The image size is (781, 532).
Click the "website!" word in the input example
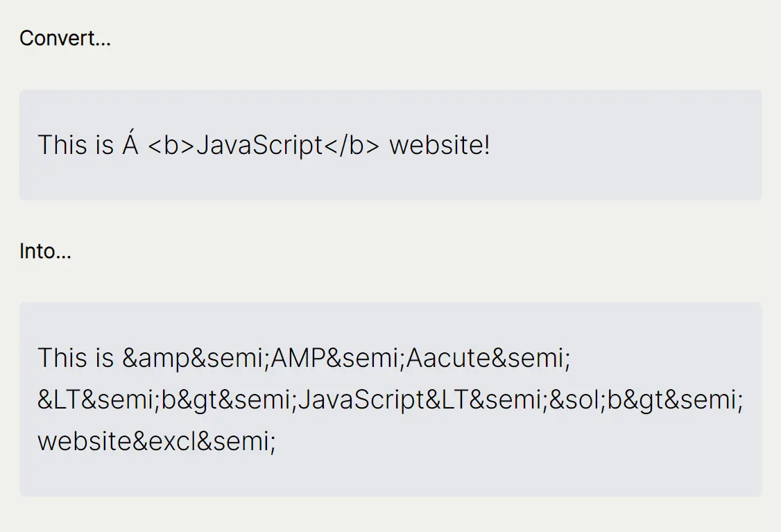439,146
